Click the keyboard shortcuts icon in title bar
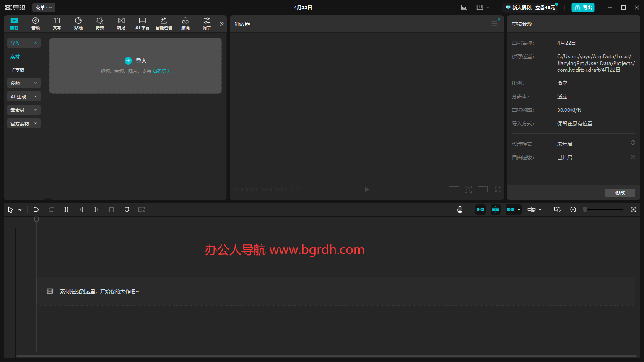Viewport: 644px width, 362px height. pos(464,8)
